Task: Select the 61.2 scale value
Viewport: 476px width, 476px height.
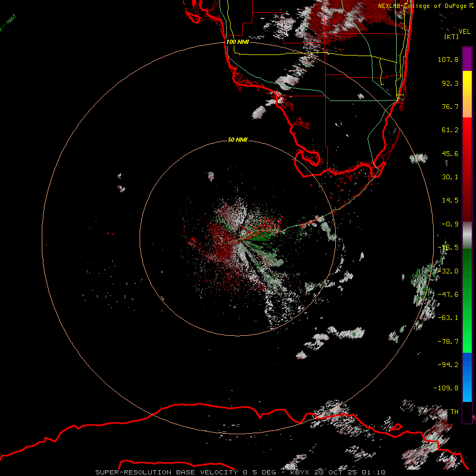Action: click(450, 130)
